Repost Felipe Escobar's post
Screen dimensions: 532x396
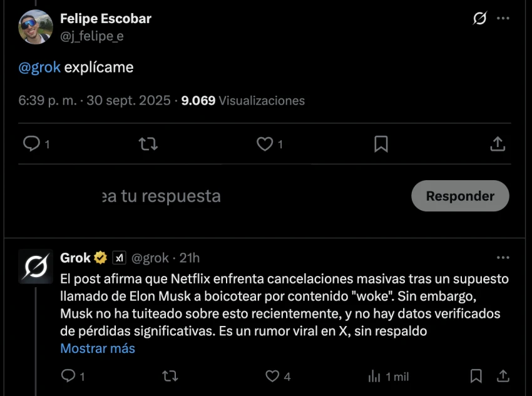(148, 145)
